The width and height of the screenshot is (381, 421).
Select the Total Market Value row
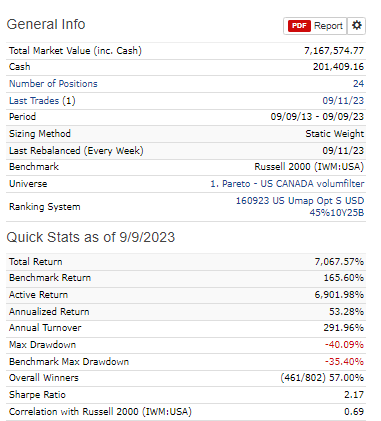pos(186,51)
